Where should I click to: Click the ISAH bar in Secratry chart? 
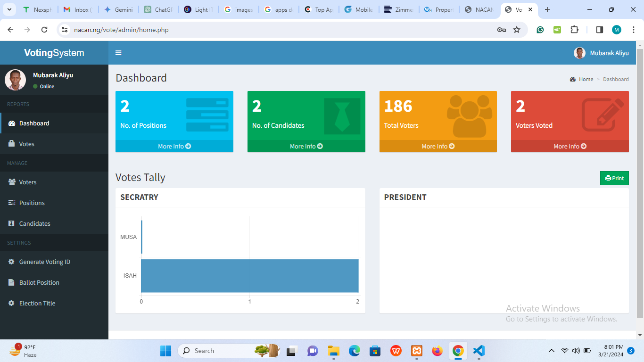pyautogui.click(x=250, y=276)
